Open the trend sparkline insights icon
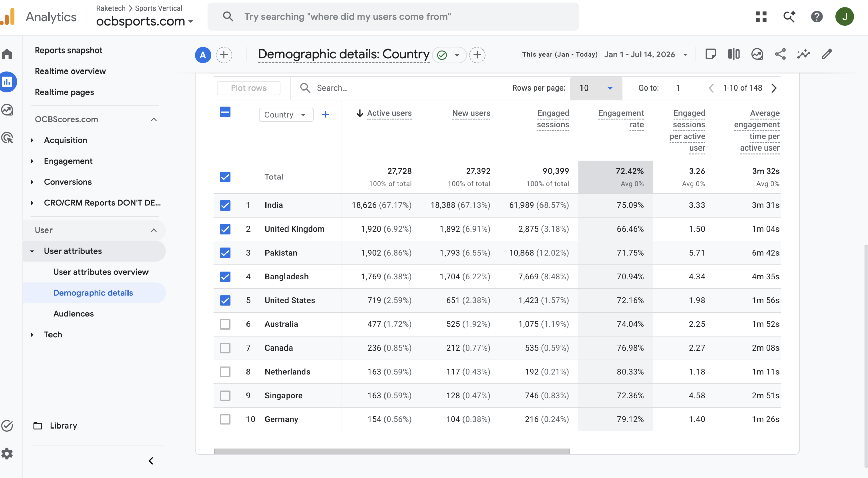Image resolution: width=868 pixels, height=478 pixels. pyautogui.click(x=804, y=54)
